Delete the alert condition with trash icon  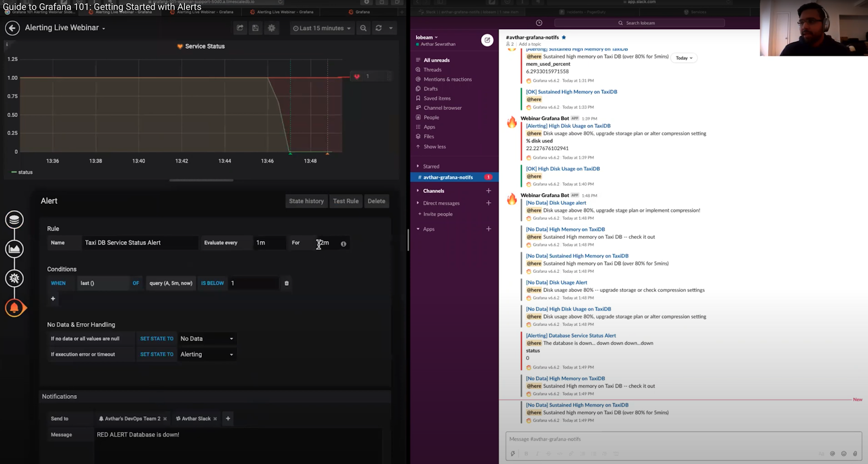point(286,283)
